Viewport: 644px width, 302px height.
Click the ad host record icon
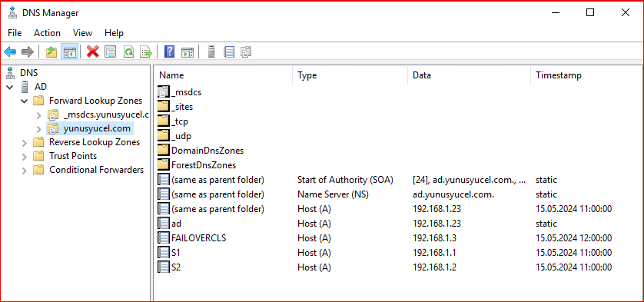[x=164, y=224]
